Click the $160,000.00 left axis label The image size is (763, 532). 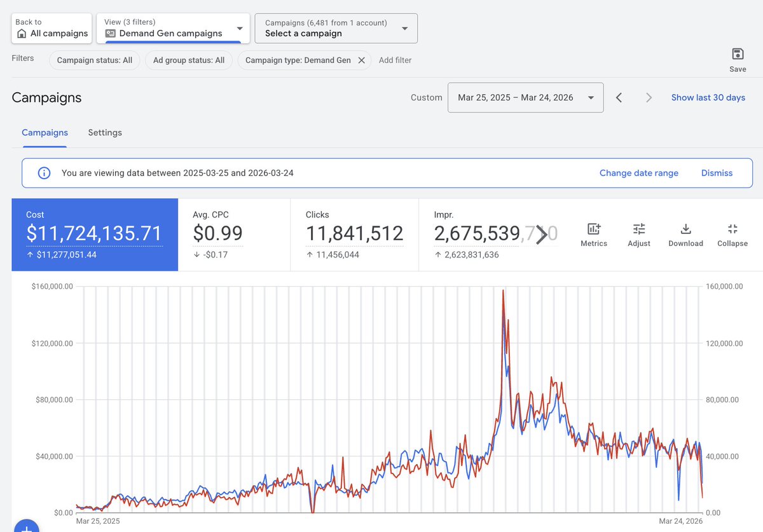tap(52, 287)
